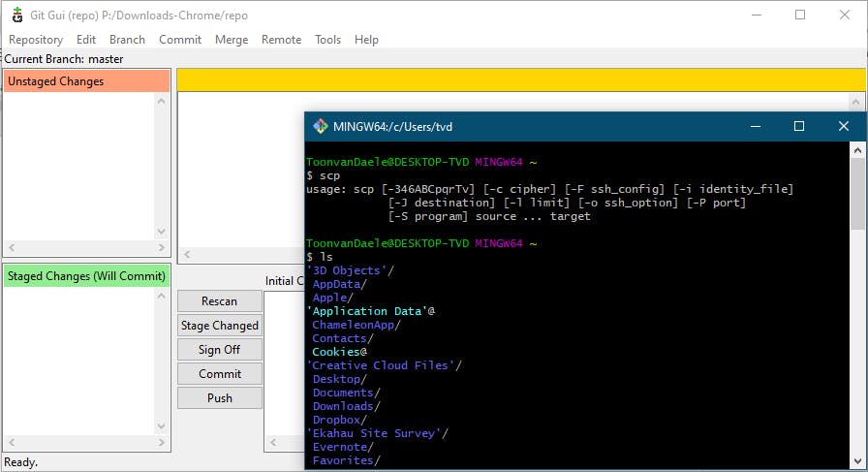
Task: Open the Commit menu
Action: pyautogui.click(x=180, y=40)
